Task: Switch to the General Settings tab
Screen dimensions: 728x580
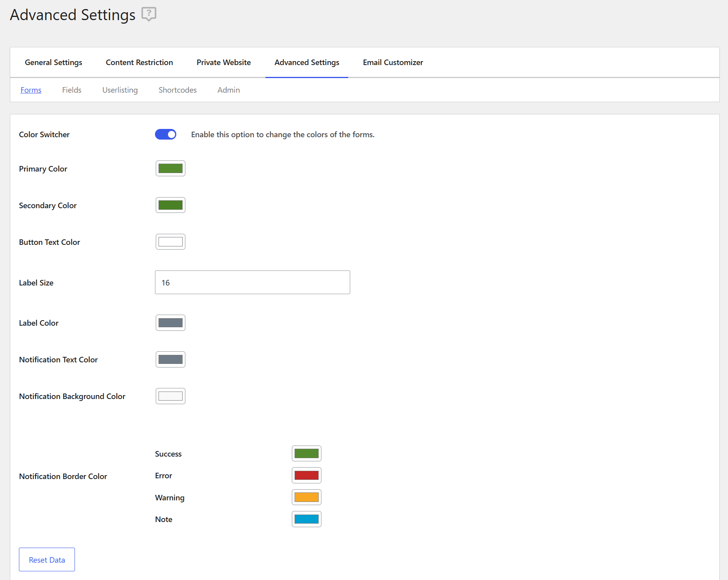Action: [x=53, y=62]
